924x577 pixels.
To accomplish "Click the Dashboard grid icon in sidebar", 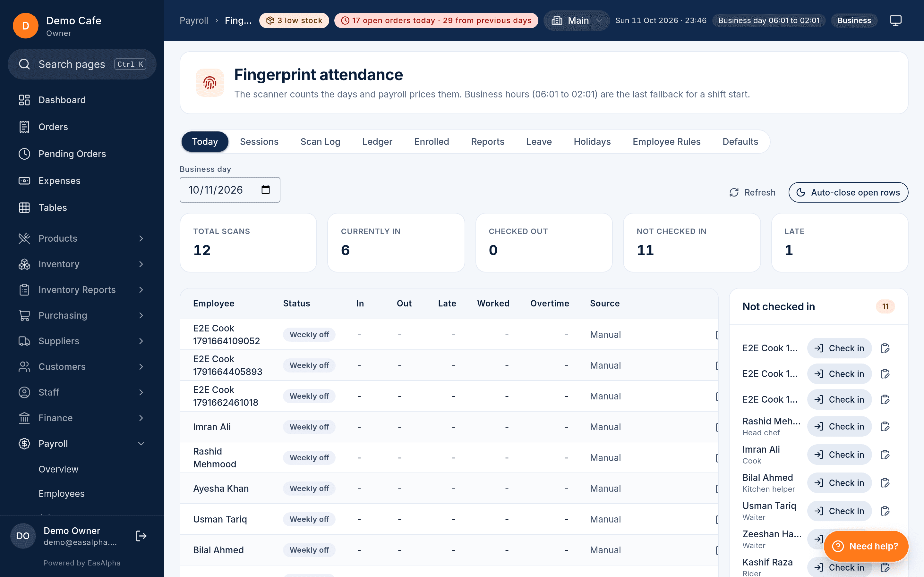I will [x=24, y=100].
